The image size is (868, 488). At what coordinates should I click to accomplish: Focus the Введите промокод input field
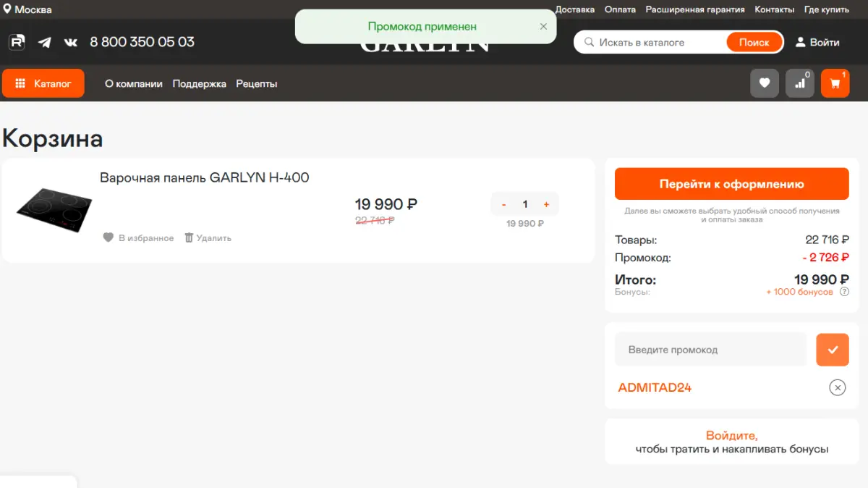pos(710,350)
